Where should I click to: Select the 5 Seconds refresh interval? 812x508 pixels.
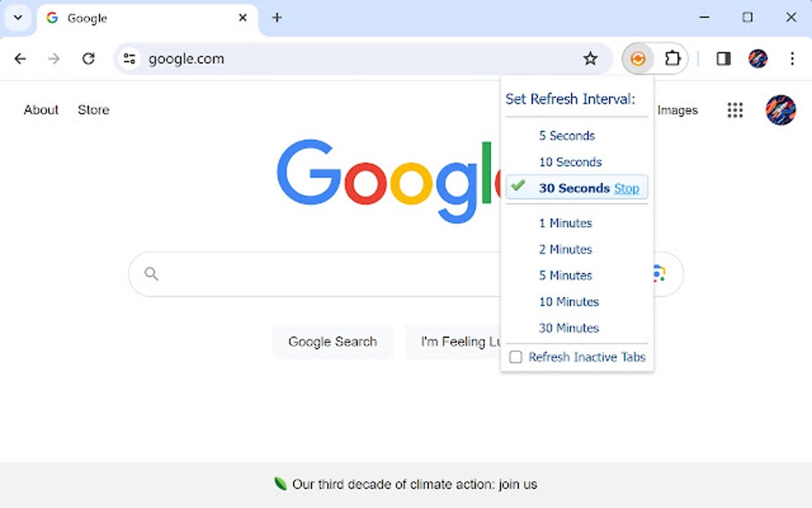567,135
